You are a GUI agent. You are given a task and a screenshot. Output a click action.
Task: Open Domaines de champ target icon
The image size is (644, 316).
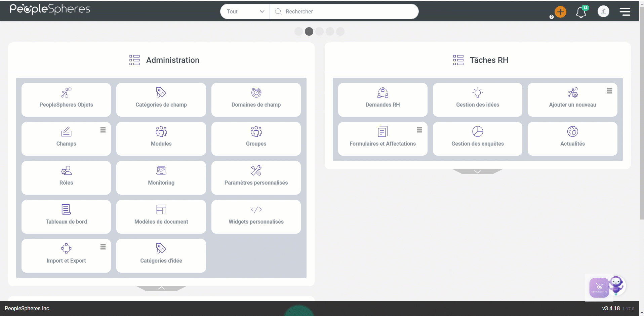point(256,92)
